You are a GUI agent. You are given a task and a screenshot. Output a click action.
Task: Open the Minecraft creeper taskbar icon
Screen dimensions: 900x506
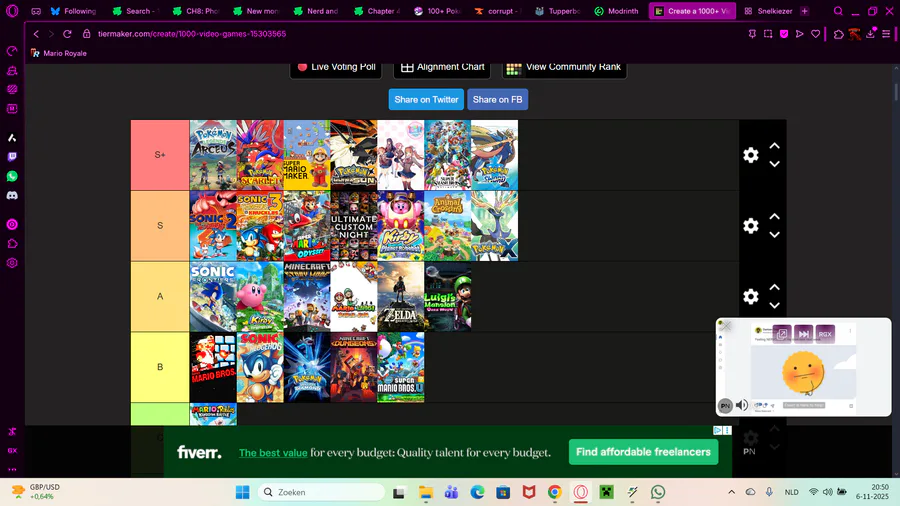click(x=607, y=492)
